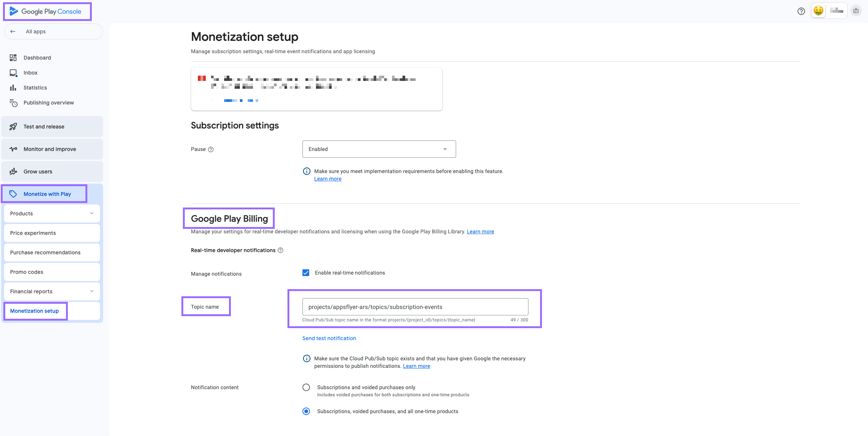
Task: Click the help question mark icon
Action: [801, 11]
